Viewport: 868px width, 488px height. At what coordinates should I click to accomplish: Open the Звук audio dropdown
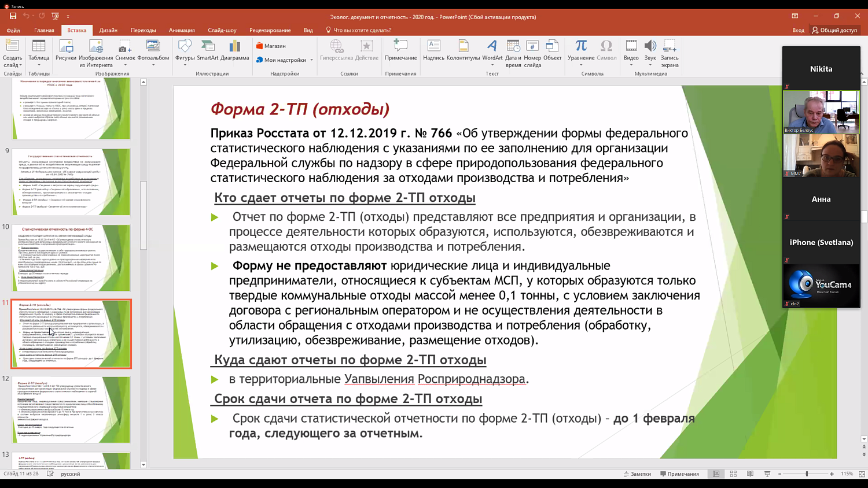tap(650, 65)
